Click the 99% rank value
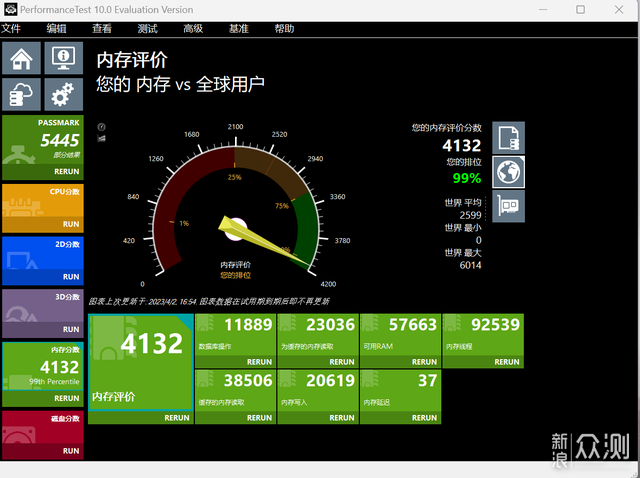 467,178
